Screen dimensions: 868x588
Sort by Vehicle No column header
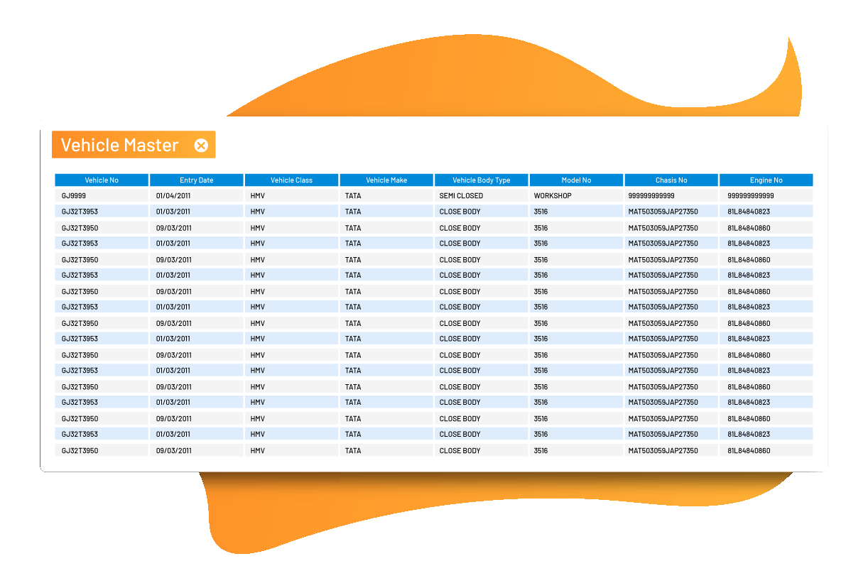point(102,180)
